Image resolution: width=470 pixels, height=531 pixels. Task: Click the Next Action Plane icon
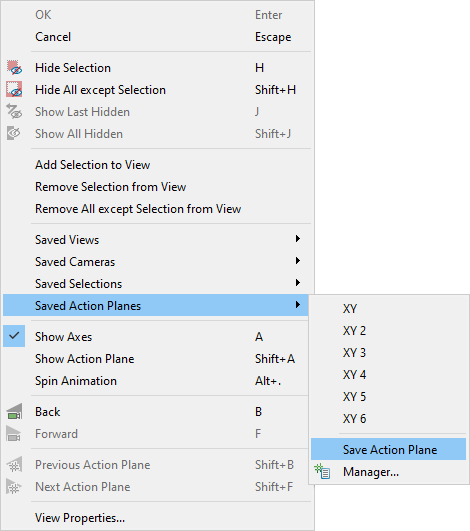tap(14, 487)
